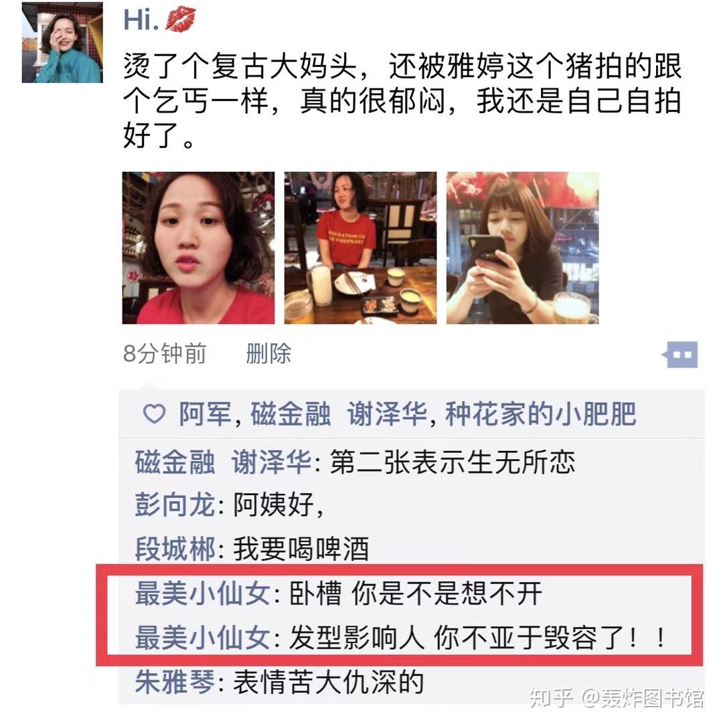
Task: Open the second restaurant table photo
Action: pos(361,248)
